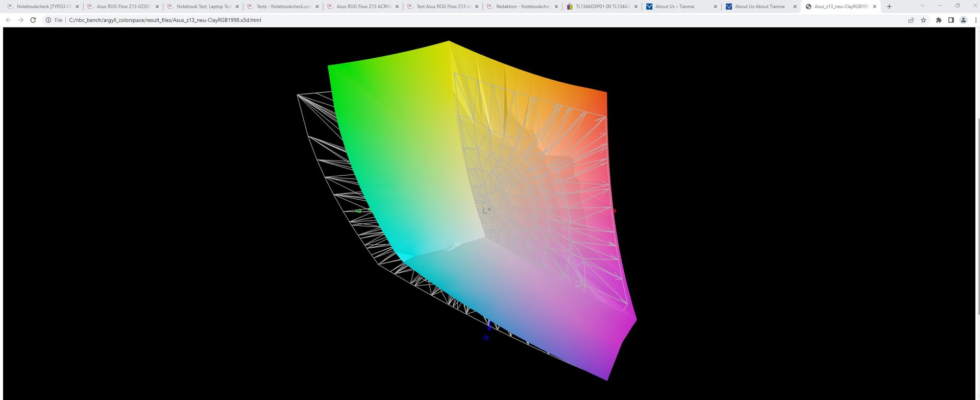View site information for the File URL
Screen dimensions: 980x400
click(x=48, y=20)
